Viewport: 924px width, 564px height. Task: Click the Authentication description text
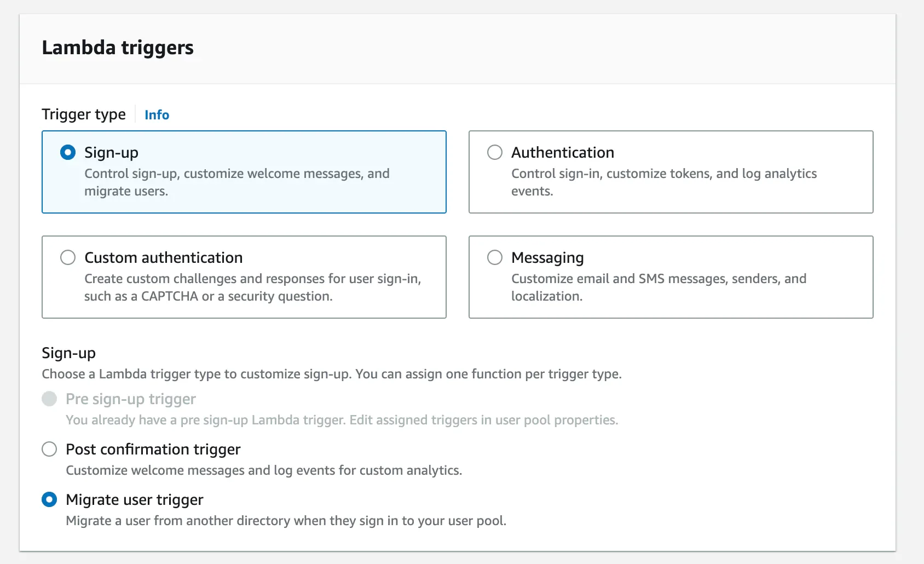point(663,182)
